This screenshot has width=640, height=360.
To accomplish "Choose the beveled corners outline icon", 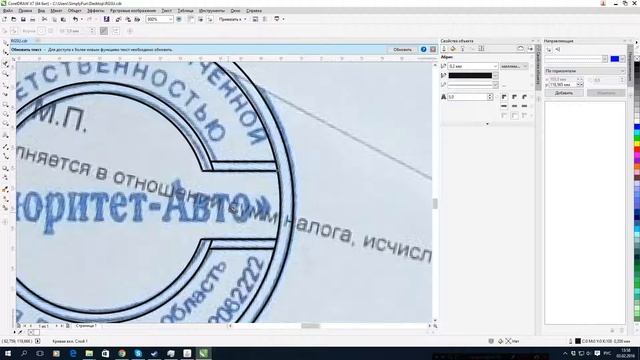I will click(x=524, y=97).
